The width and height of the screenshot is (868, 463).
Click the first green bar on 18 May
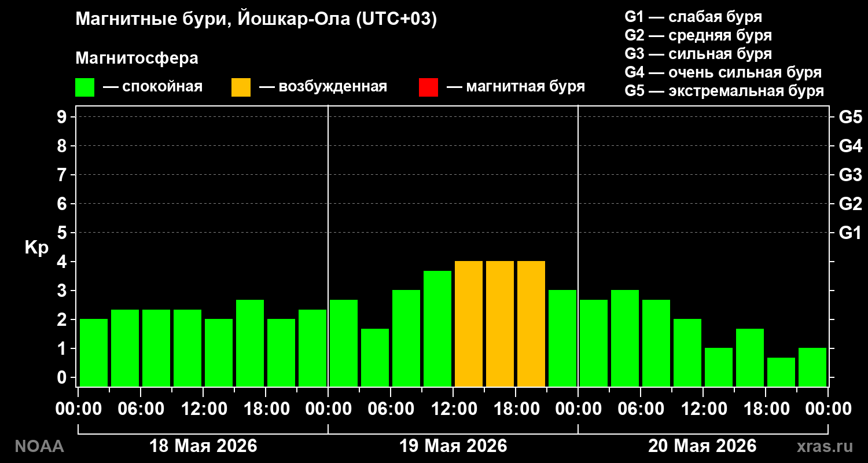coord(94,352)
